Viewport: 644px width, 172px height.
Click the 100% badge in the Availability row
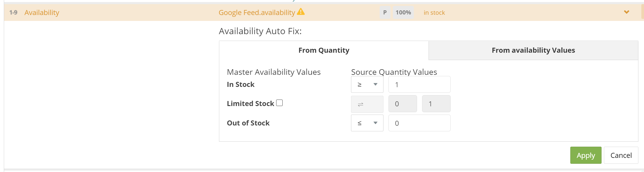coord(403,12)
